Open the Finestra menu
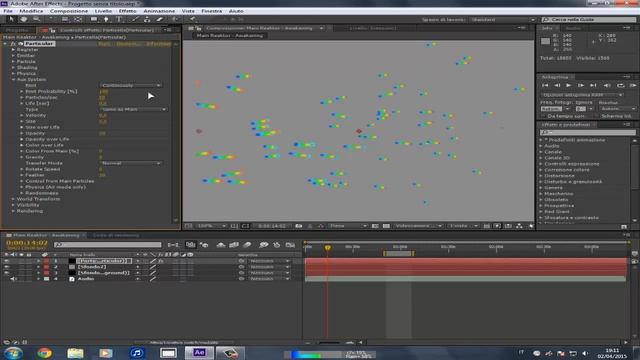 211,11
